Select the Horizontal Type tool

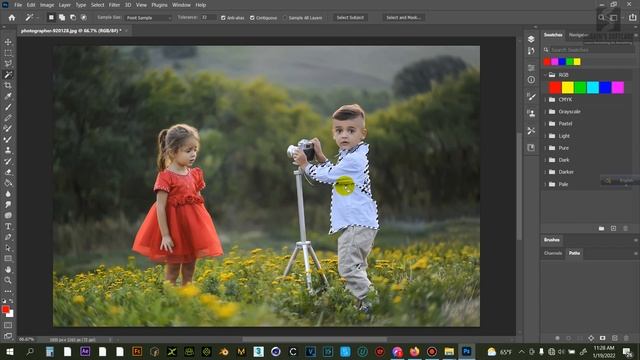[8, 226]
